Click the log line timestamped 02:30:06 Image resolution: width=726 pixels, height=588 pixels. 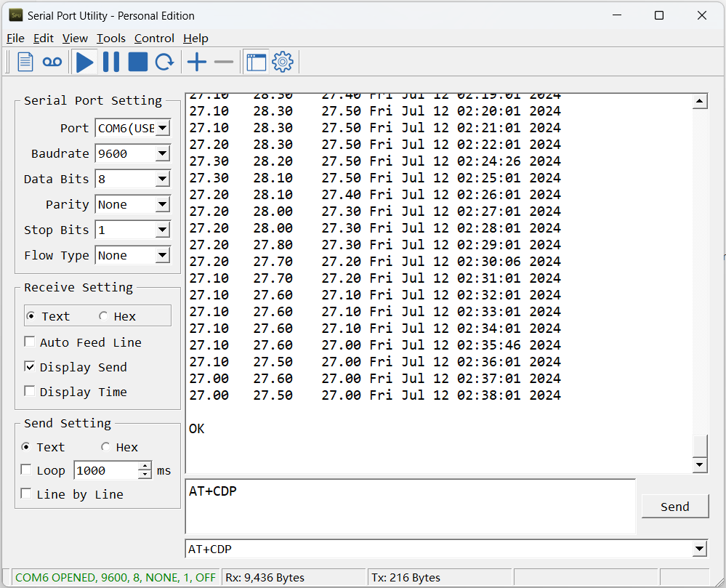tap(375, 262)
